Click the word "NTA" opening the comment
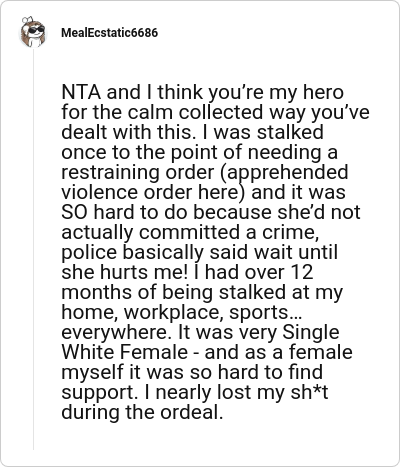The height and width of the screenshot is (467, 400). click(x=81, y=92)
